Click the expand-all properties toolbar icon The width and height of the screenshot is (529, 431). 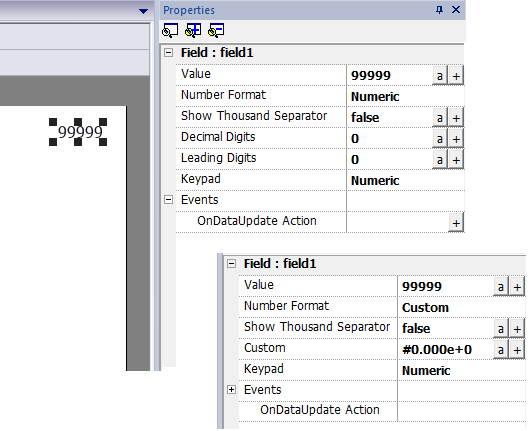coord(193,30)
